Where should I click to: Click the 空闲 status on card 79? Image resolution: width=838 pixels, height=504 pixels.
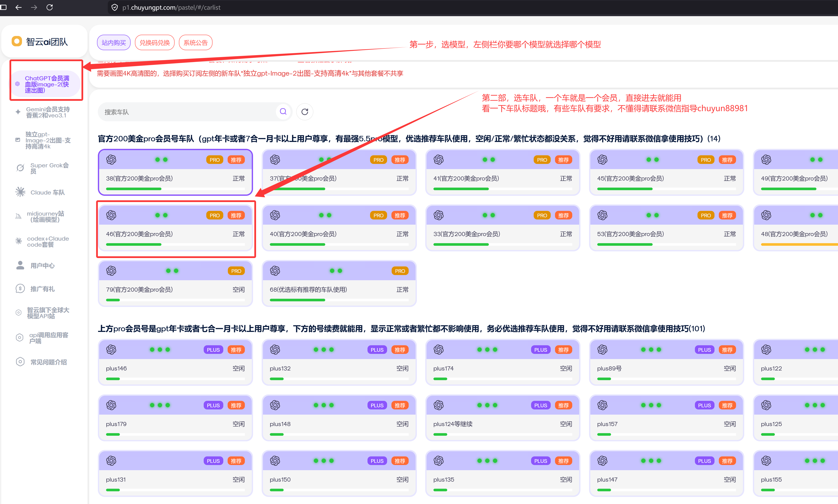tap(239, 289)
